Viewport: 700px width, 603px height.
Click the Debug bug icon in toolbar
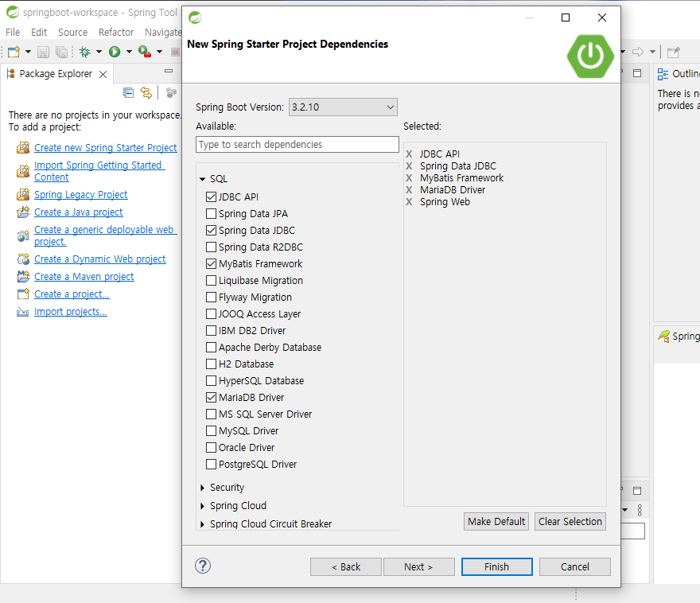point(84,53)
